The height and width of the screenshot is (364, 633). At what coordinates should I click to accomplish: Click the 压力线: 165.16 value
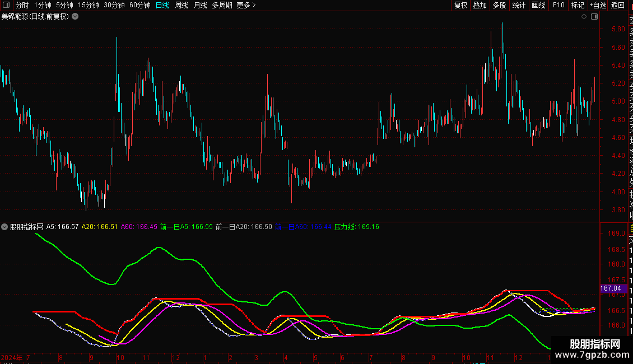(x=357, y=227)
